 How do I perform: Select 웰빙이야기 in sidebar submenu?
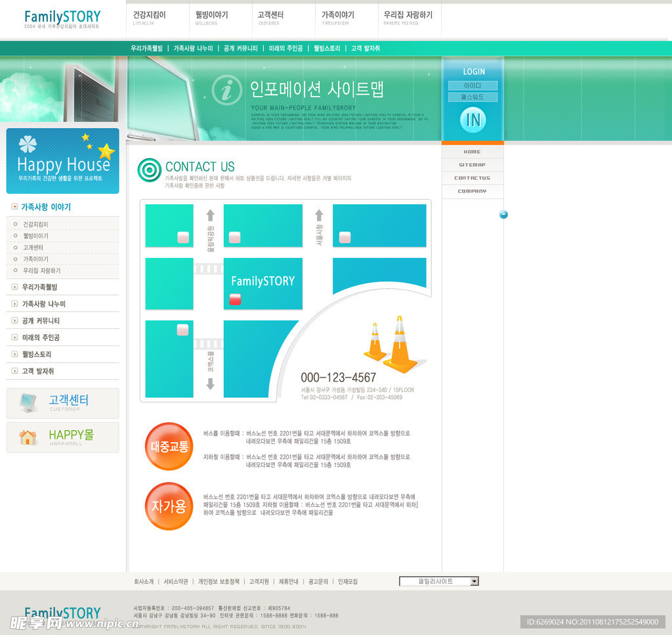click(35, 236)
